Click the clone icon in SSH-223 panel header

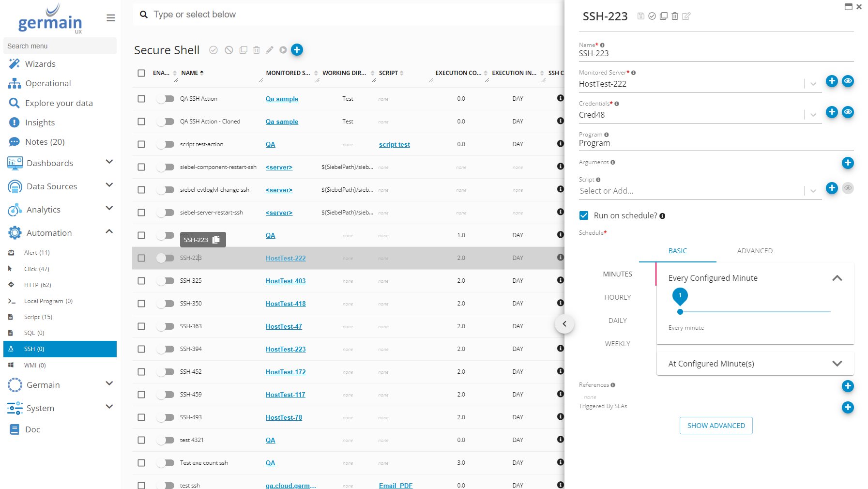tap(664, 16)
